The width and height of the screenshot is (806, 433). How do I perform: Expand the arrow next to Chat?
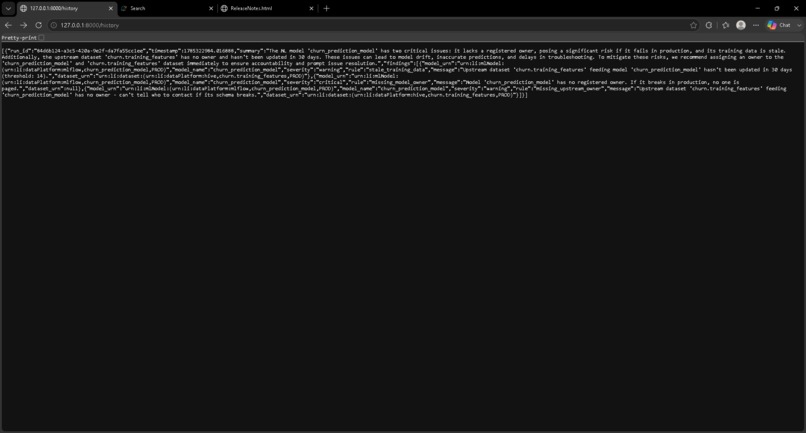[x=799, y=25]
